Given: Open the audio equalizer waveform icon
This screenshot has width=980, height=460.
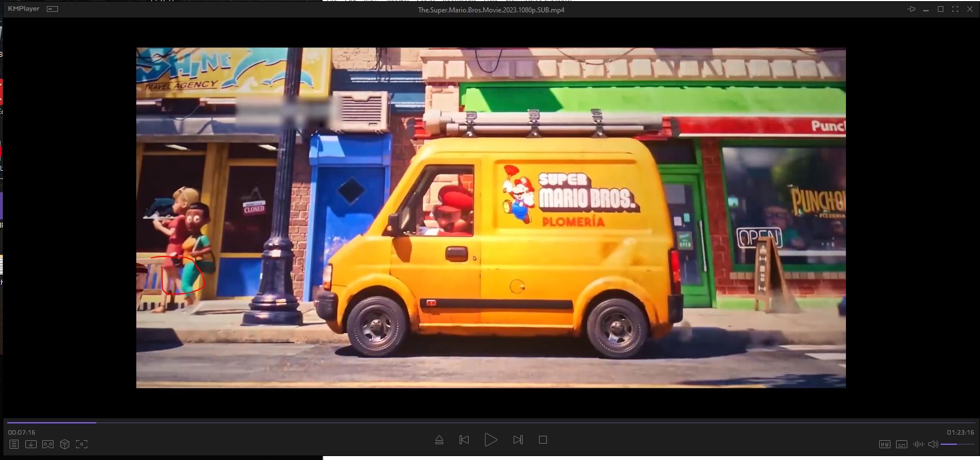Looking at the screenshot, I should click(x=918, y=444).
